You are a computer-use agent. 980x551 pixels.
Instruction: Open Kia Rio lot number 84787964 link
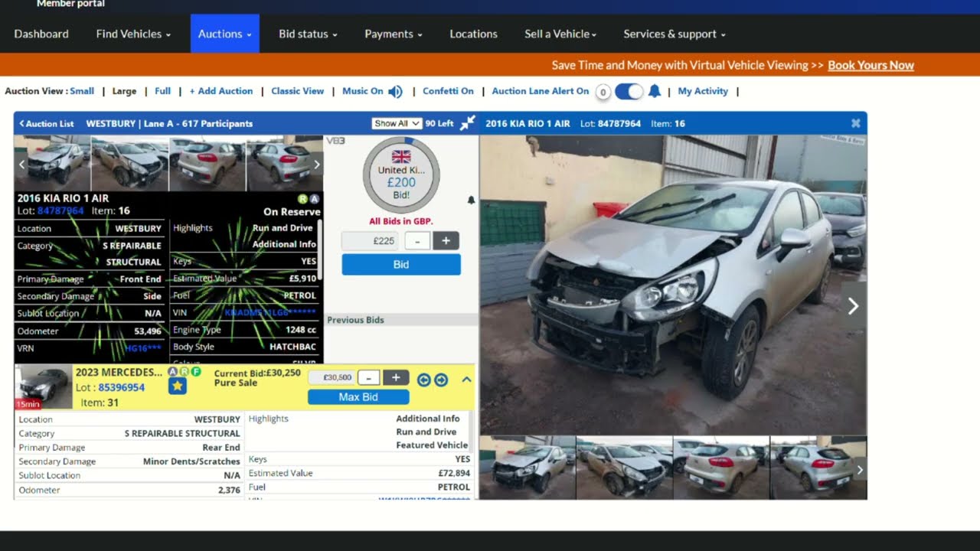point(60,210)
